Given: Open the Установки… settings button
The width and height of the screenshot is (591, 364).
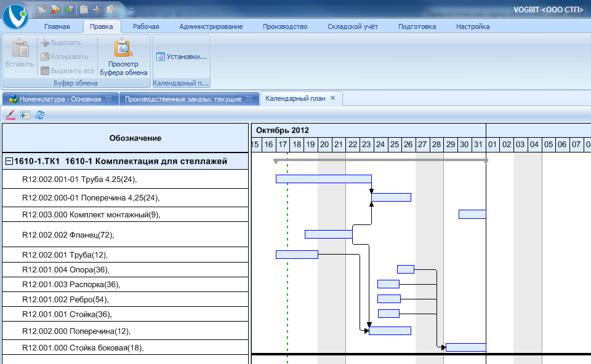Looking at the screenshot, I should tap(182, 57).
